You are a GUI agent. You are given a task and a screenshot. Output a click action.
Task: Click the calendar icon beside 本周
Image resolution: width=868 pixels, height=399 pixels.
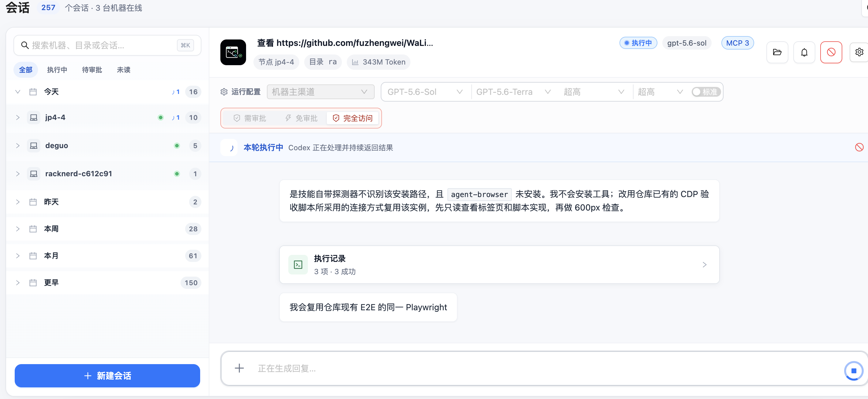coord(33,229)
